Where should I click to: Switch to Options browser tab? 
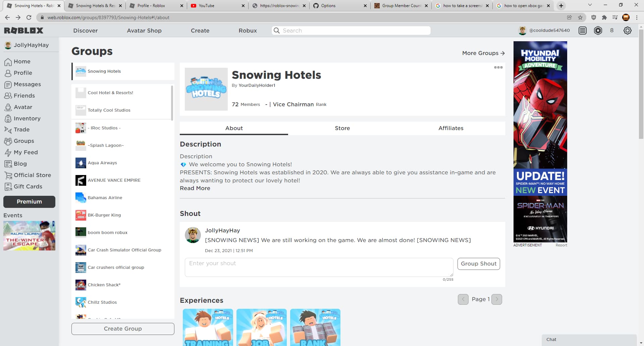[340, 6]
